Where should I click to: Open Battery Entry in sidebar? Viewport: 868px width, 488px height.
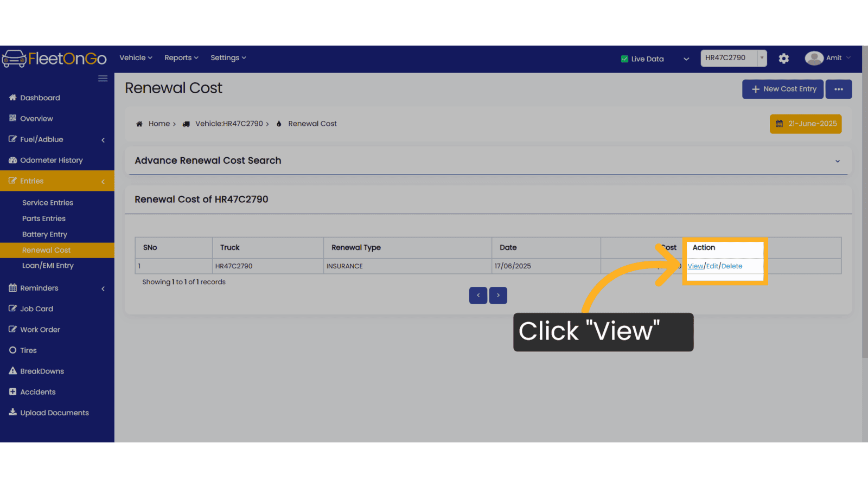pos(44,234)
